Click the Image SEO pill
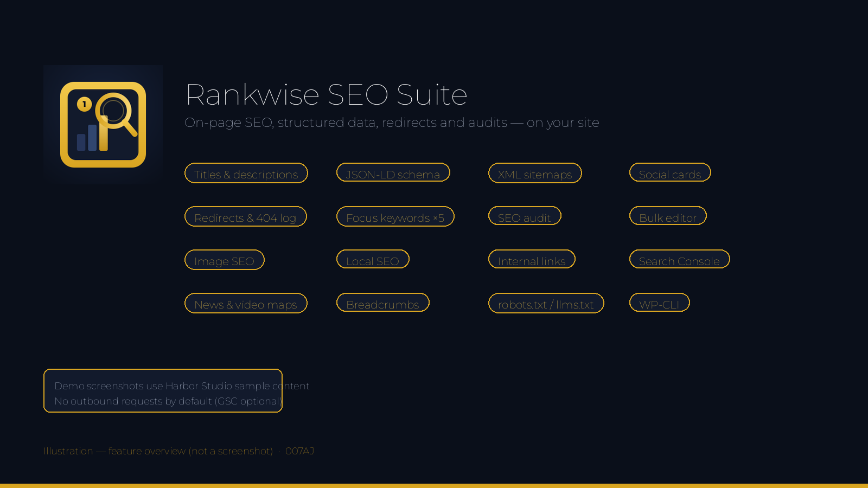 click(225, 260)
